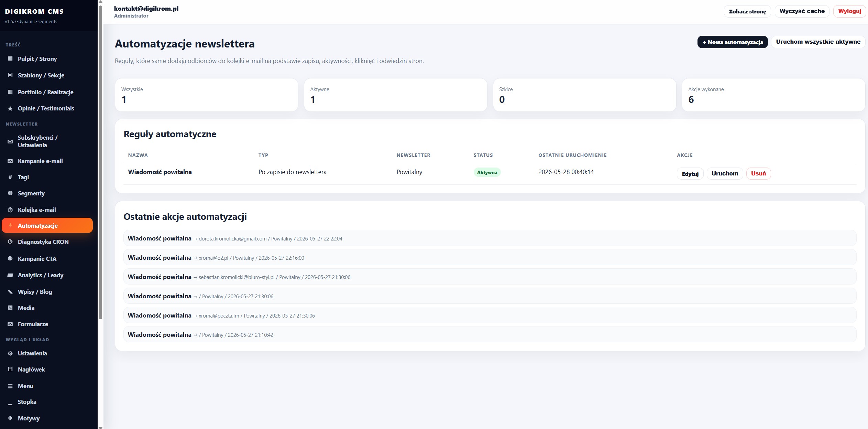Open the Kampanie CTA icon
The image size is (868, 429).
tap(10, 259)
